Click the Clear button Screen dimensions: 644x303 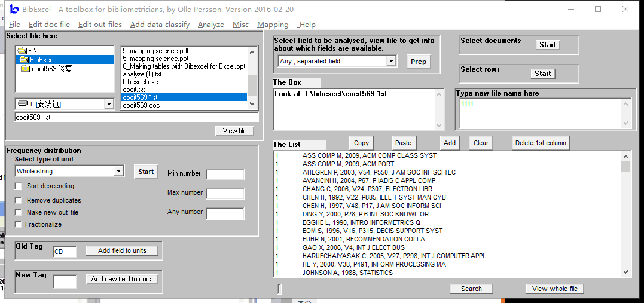click(x=481, y=143)
